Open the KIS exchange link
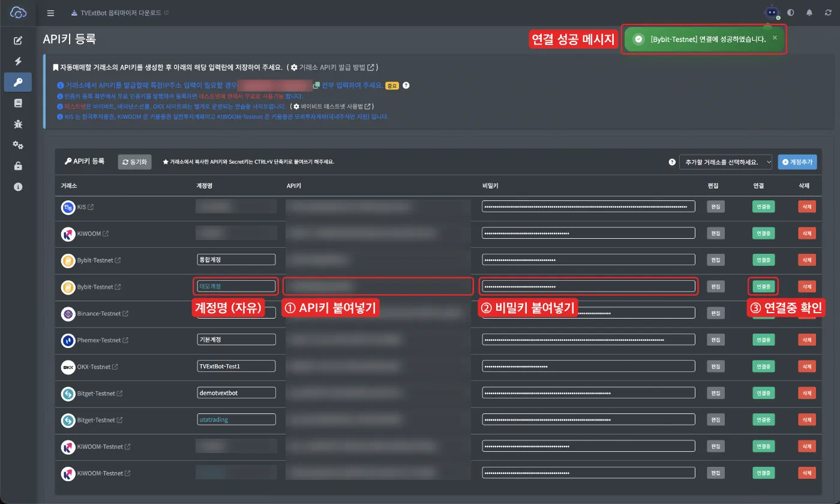Screen dimensions: 840x504 click(x=85, y=207)
